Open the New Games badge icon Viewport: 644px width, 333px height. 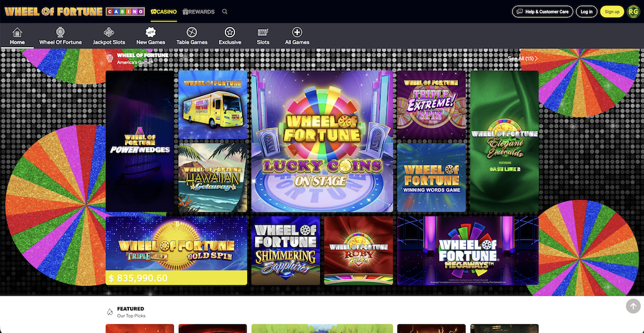pyautogui.click(x=151, y=32)
